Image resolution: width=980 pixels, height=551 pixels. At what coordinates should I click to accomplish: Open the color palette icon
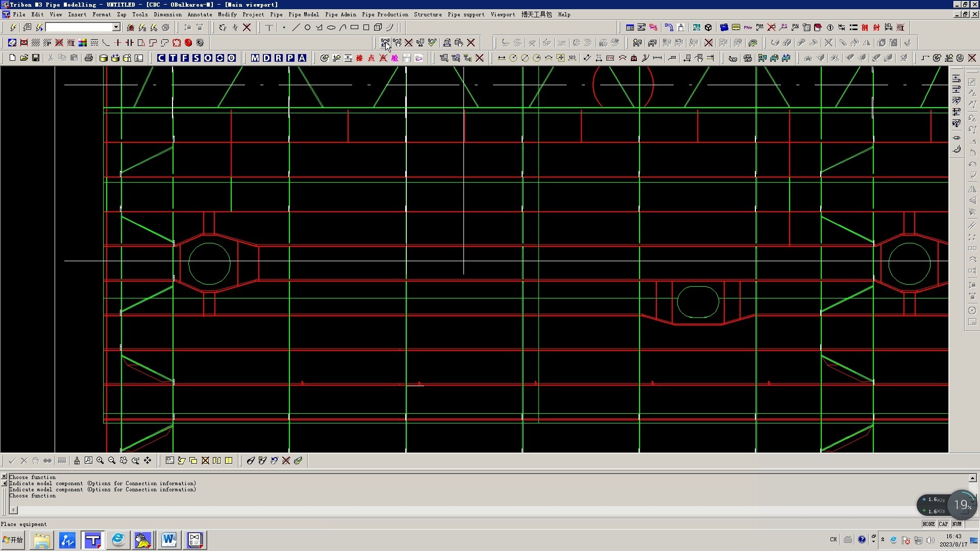pyautogui.click(x=83, y=43)
